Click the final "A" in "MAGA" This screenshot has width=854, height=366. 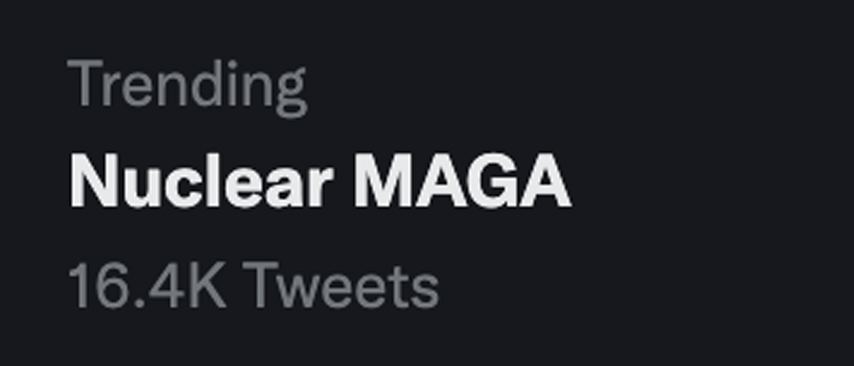pos(545,180)
